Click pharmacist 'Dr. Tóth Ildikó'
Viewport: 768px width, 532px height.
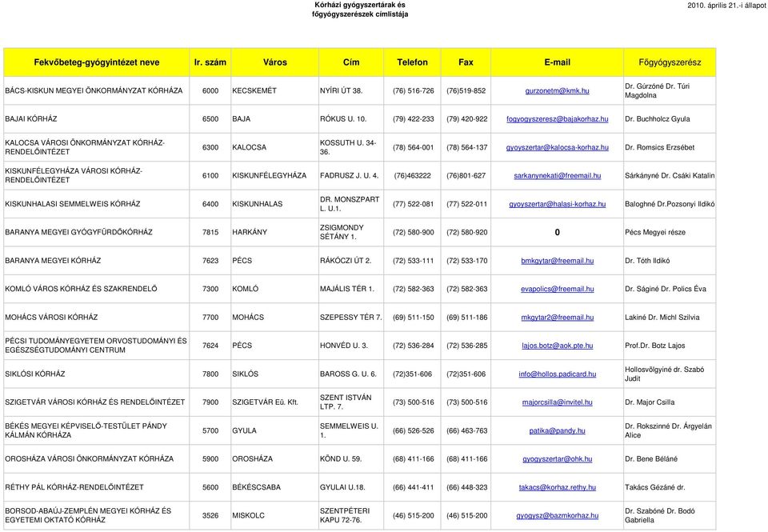(x=647, y=261)
